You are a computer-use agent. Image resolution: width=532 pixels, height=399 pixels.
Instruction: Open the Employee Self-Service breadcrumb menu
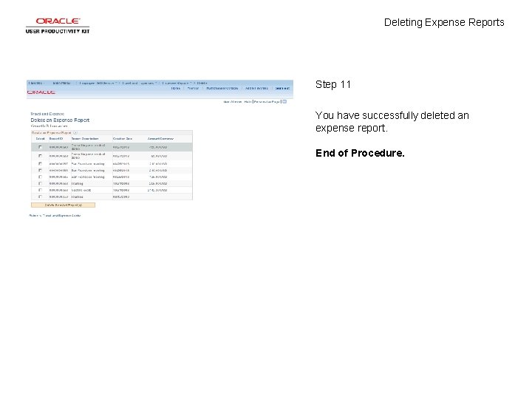tap(98, 83)
